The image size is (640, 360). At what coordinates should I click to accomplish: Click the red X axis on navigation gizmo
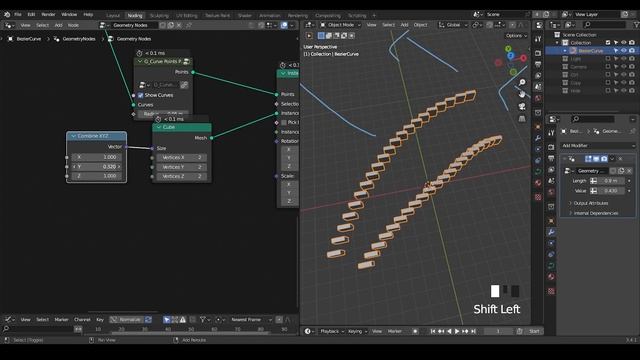[x=523, y=58]
